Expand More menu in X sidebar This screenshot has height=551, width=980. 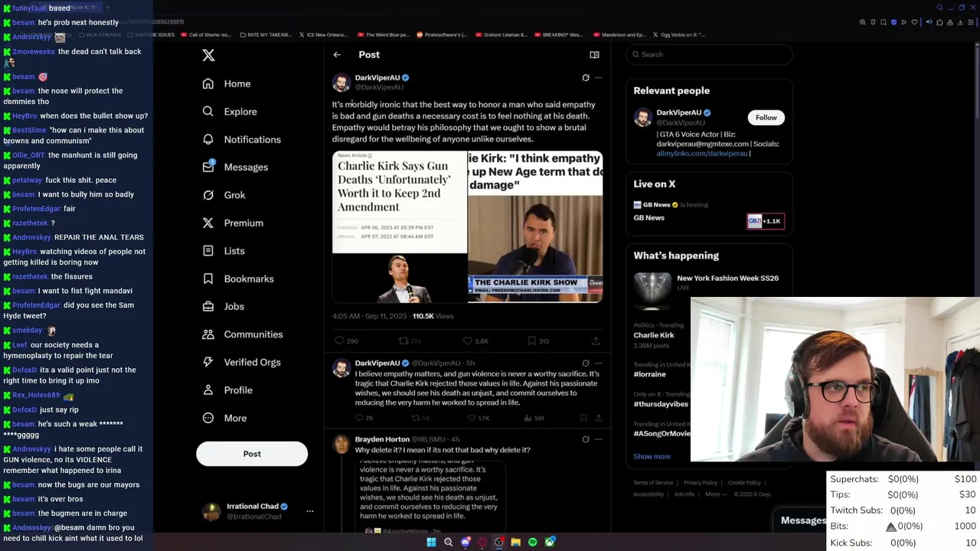[x=225, y=419]
